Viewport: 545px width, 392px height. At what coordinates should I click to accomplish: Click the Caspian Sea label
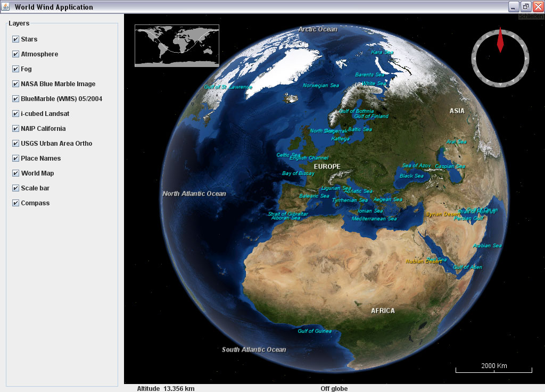tap(450, 166)
